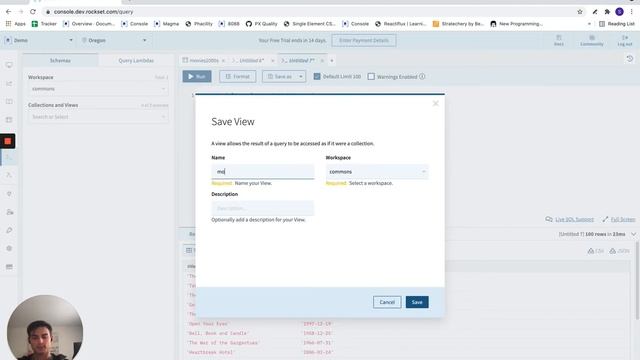Open the PX Quality GitHub bookmark
640x360 pixels.
point(261,24)
